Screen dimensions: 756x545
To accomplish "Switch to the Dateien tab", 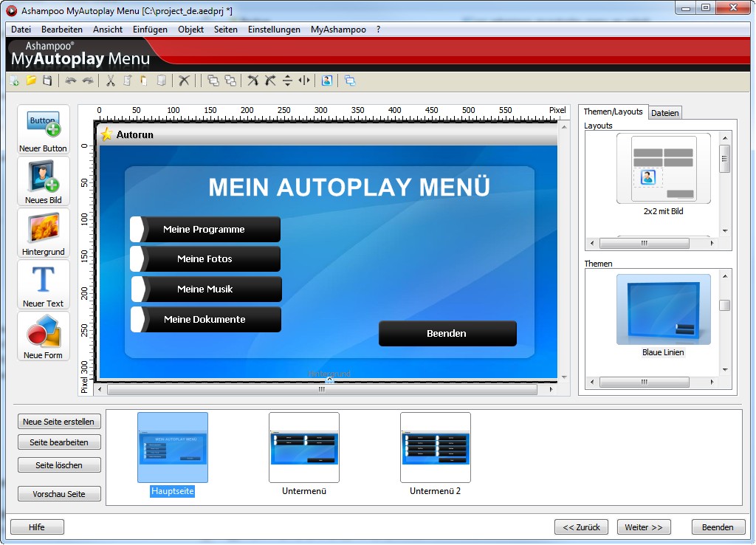I will pos(665,113).
